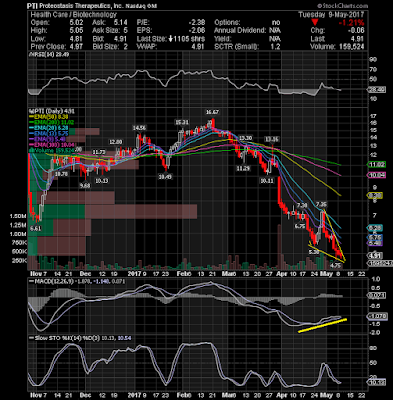
Task: Click the VWAP label
Action: pyautogui.click(x=146, y=47)
